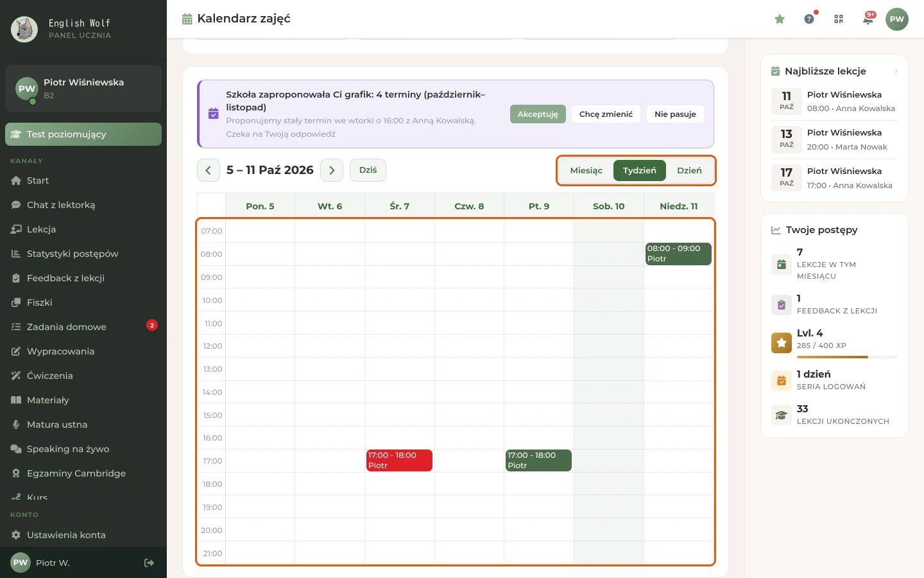
Task: Open the Sunday 08:00 - 09:00 lesson
Action: point(678,254)
